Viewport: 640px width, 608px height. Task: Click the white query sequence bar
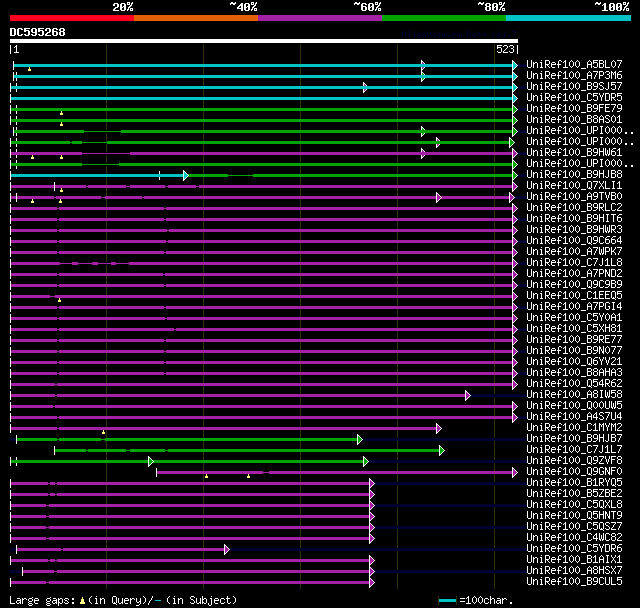point(264,41)
